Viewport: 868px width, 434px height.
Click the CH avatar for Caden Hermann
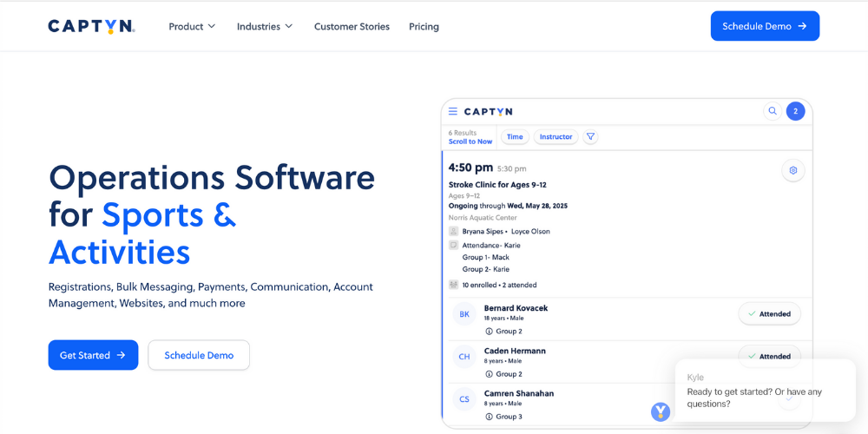point(464,357)
